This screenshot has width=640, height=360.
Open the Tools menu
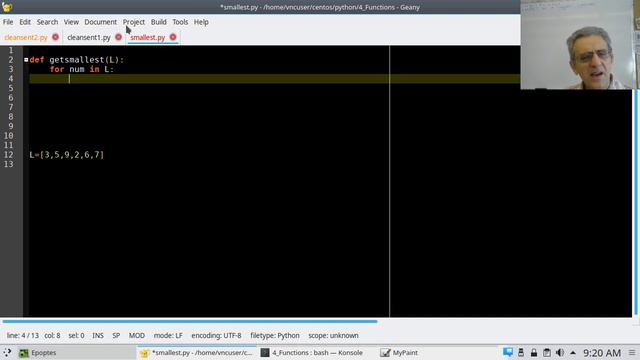180,22
